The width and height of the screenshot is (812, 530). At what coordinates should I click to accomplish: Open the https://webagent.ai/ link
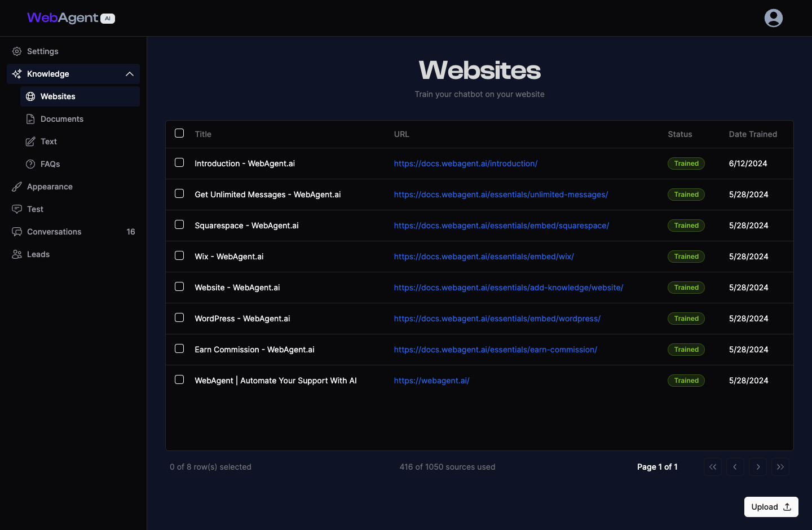coord(431,381)
